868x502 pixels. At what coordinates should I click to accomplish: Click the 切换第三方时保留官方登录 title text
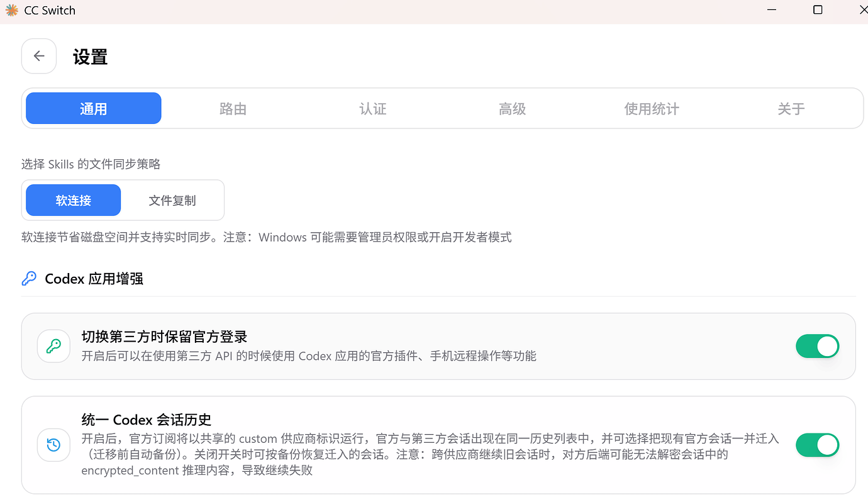click(x=164, y=337)
